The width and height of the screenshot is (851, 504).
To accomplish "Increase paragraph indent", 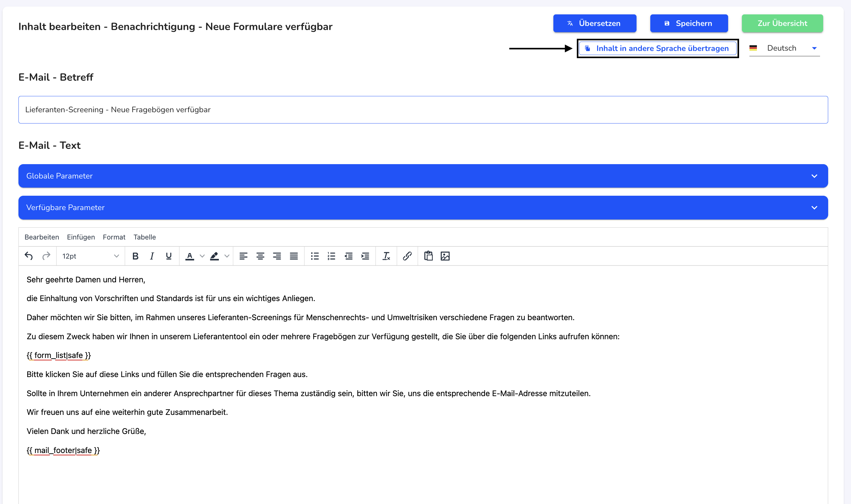I will coord(365,256).
